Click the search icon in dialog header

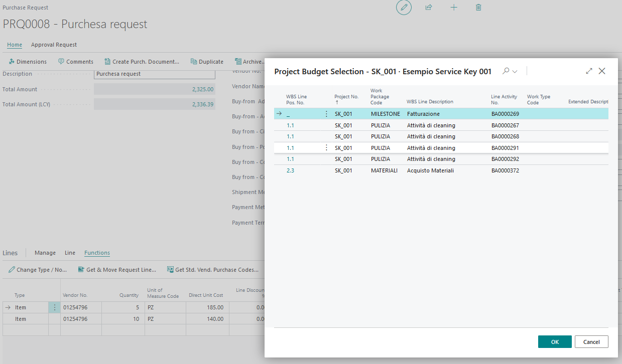tap(506, 71)
